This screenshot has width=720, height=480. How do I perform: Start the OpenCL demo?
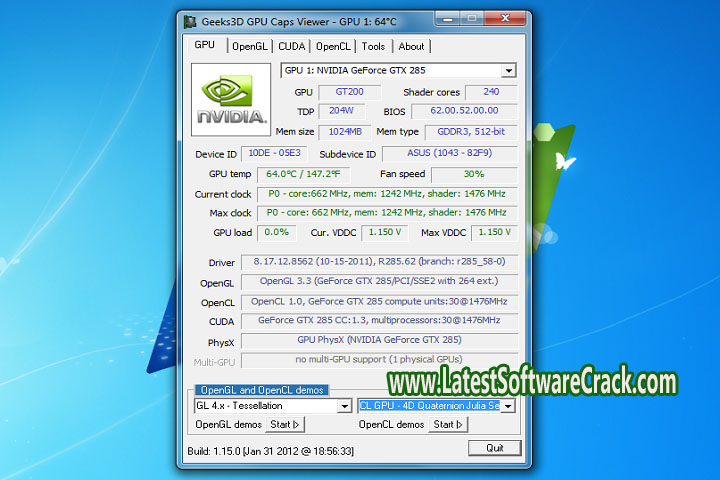point(448,425)
